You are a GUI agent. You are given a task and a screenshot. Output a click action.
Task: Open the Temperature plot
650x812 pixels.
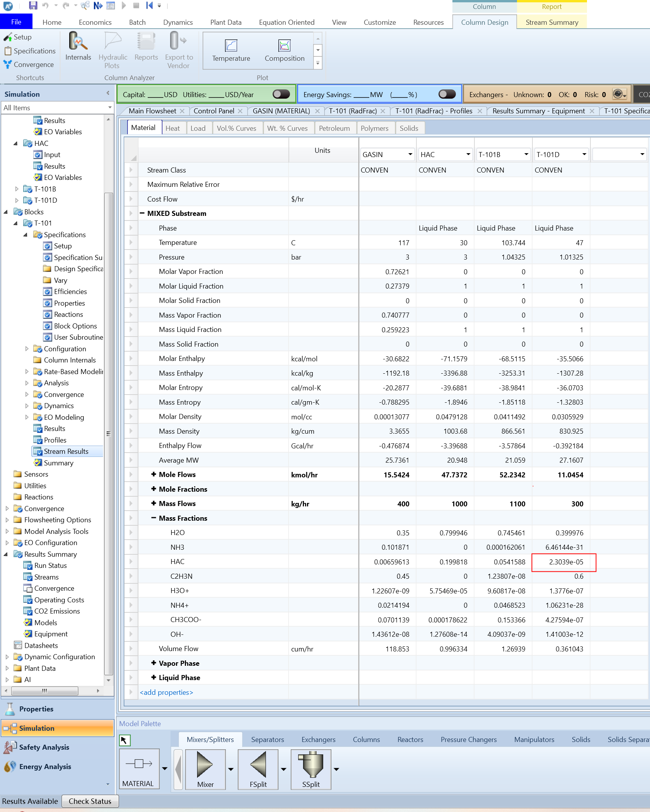[231, 51]
